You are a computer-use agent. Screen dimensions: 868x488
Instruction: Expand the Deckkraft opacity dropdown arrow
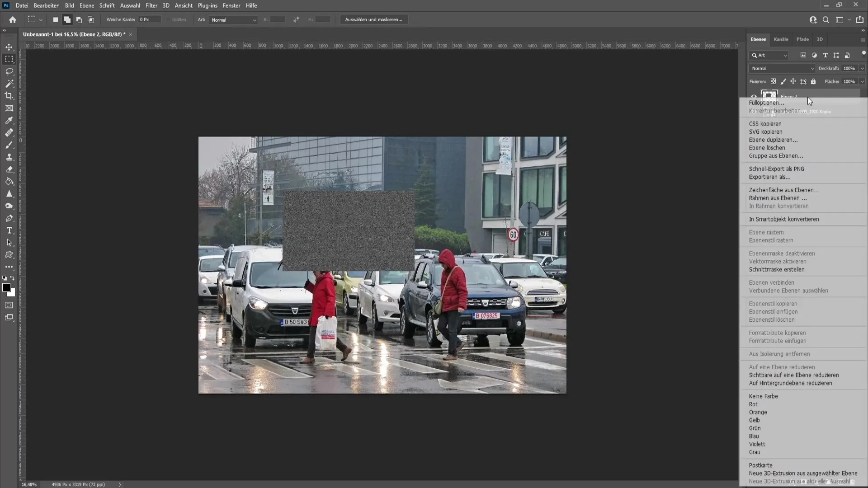click(862, 68)
